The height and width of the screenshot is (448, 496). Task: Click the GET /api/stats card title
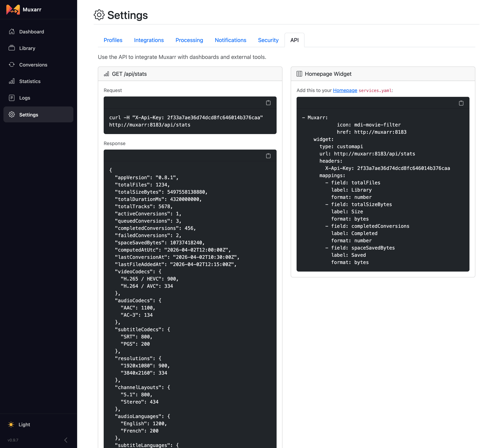[129, 74]
